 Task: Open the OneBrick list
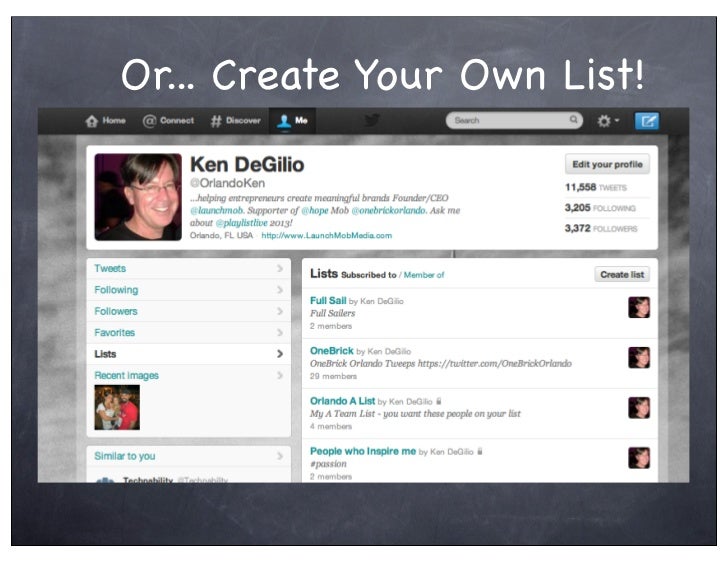pos(332,351)
